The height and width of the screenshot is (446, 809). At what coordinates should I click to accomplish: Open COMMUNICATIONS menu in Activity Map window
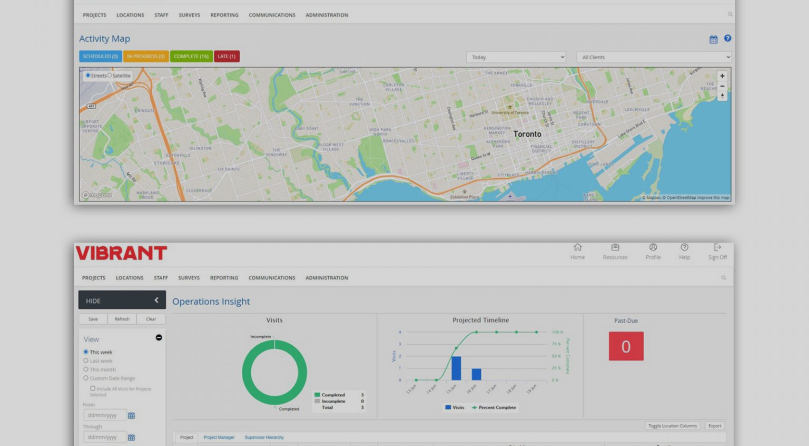pyautogui.click(x=272, y=15)
